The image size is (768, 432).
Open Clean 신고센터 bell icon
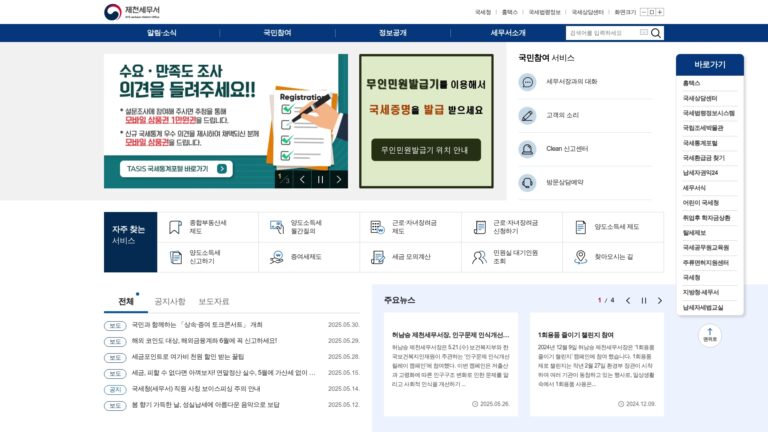coord(527,149)
